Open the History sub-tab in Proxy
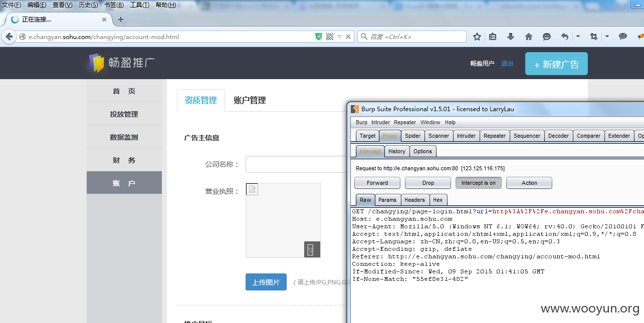The image size is (644, 323). point(397,151)
